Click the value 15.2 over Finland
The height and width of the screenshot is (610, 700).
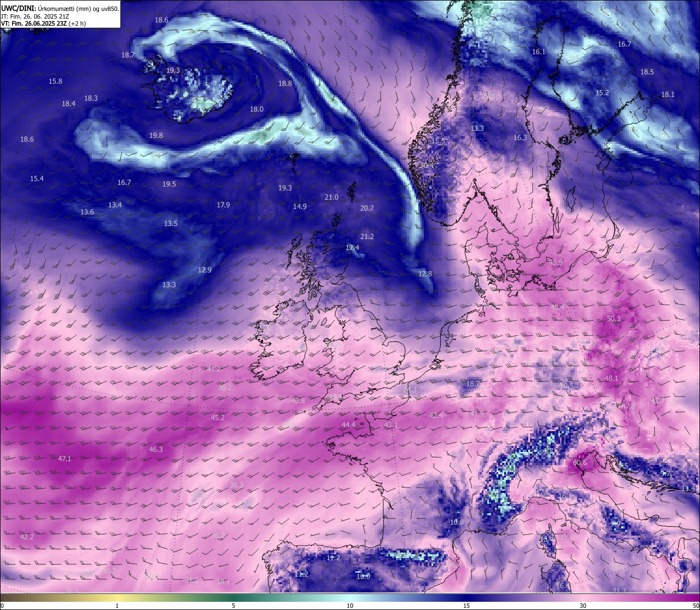click(x=602, y=92)
